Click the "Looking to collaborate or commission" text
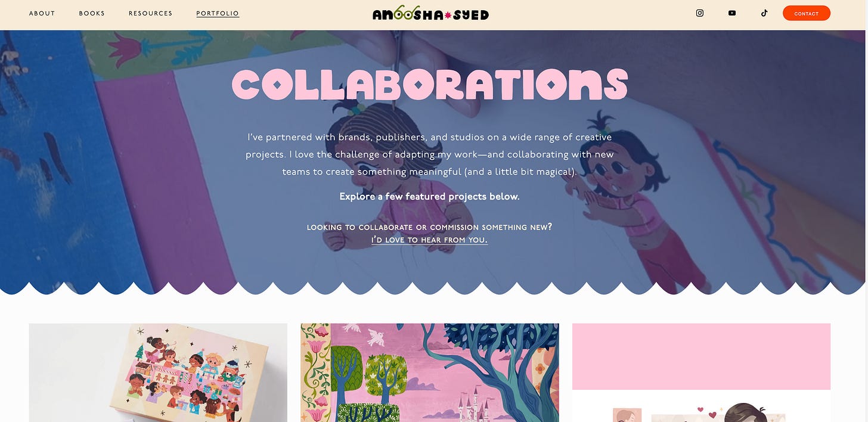Image resolution: width=868 pixels, height=422 pixels. click(x=429, y=227)
